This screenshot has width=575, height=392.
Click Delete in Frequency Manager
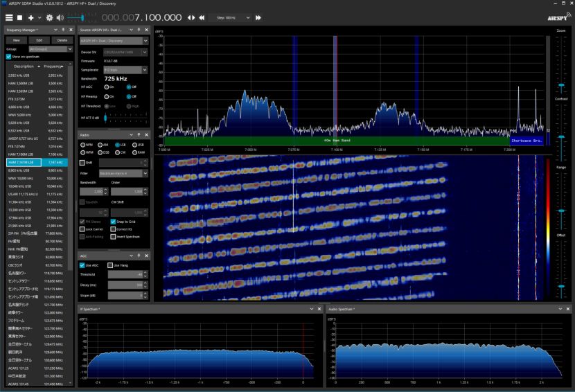(x=62, y=40)
